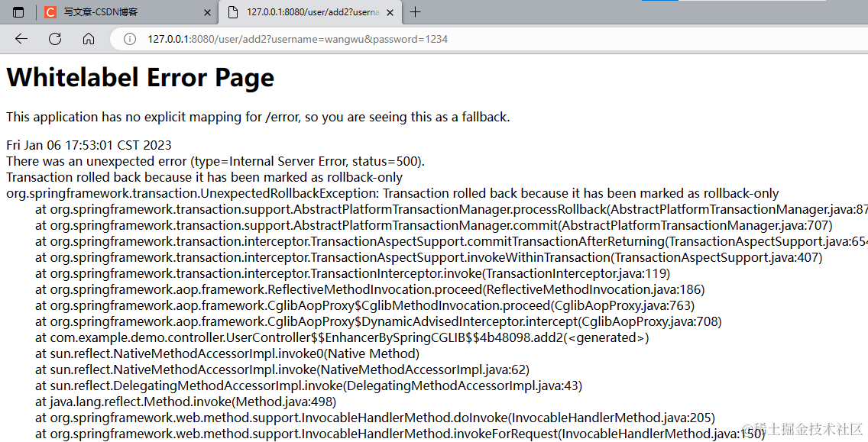868x442 pixels.
Task: Click the 'unexpected error (type=Internal Server Error' line
Action: coord(215,161)
